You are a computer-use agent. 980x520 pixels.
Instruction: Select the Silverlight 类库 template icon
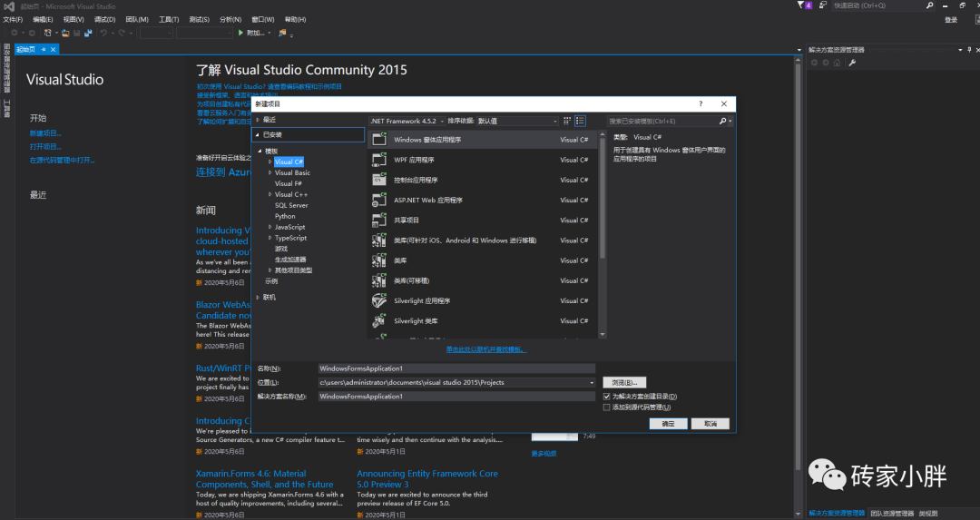[x=379, y=320]
